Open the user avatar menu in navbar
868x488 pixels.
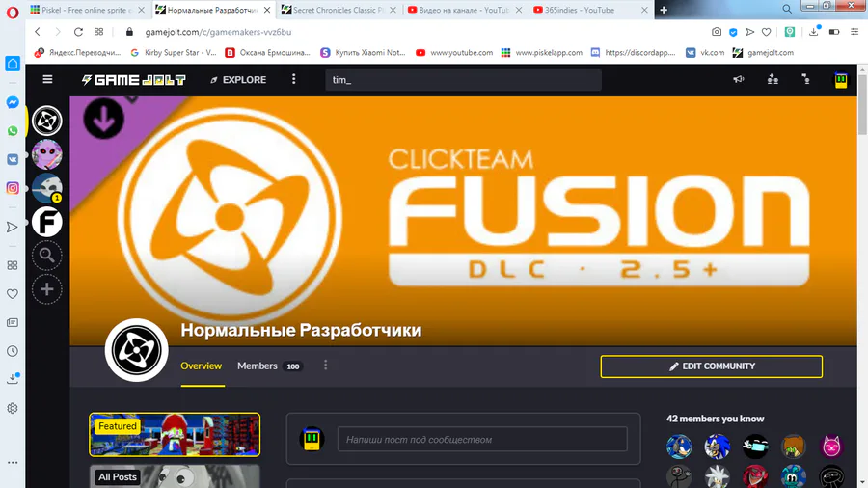click(x=841, y=80)
